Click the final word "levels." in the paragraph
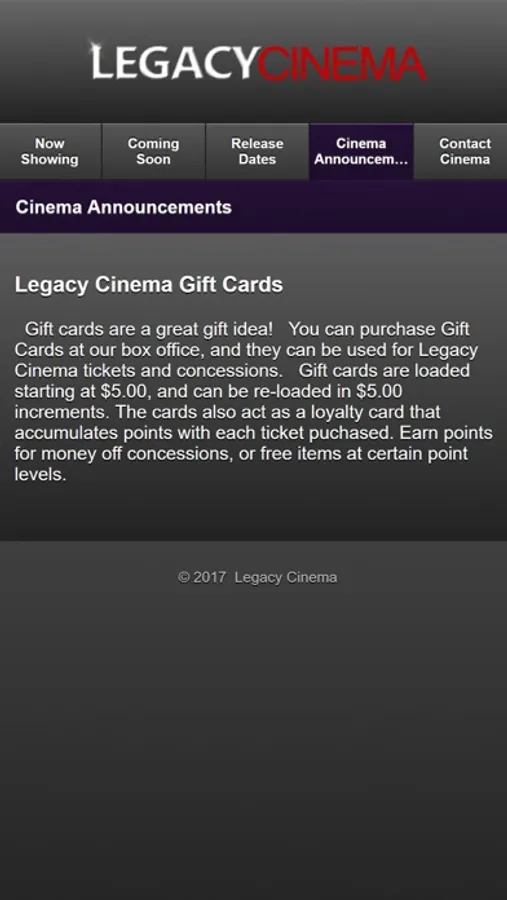Viewport: 507px width, 900px height. click(x=41, y=474)
